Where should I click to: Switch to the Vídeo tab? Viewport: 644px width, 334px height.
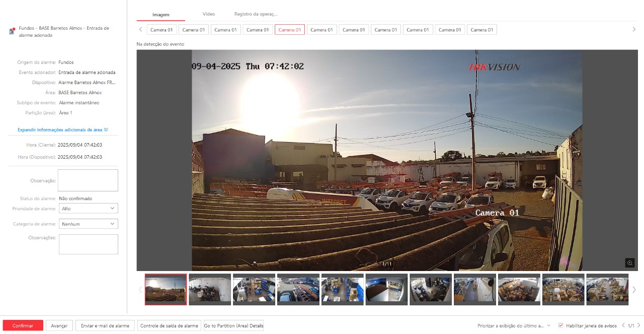pos(209,14)
